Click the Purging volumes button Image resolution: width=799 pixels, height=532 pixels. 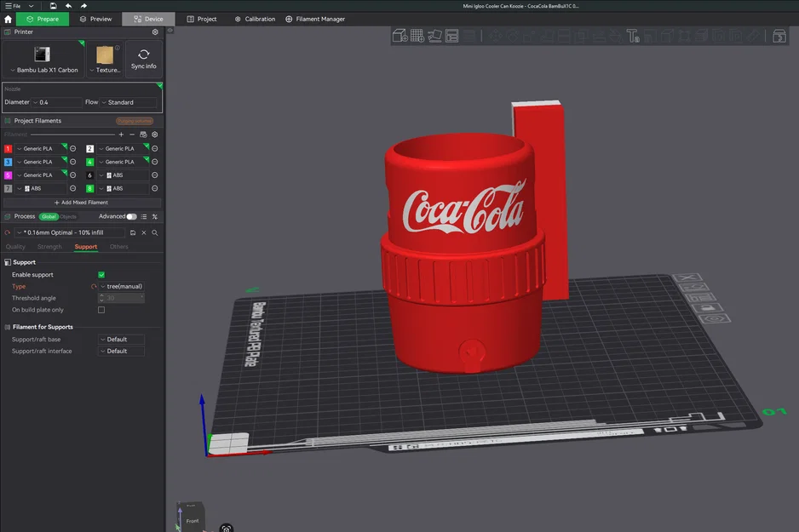[135, 121]
